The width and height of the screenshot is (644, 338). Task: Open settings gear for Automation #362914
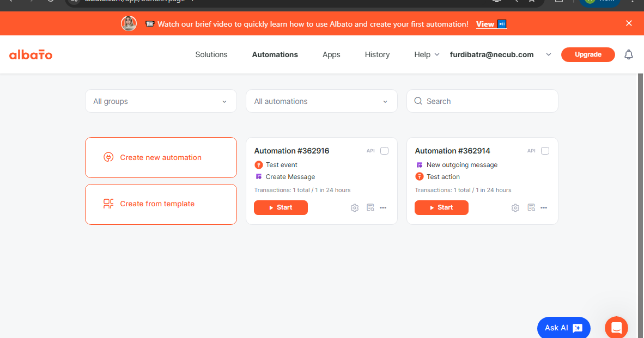pyautogui.click(x=515, y=208)
